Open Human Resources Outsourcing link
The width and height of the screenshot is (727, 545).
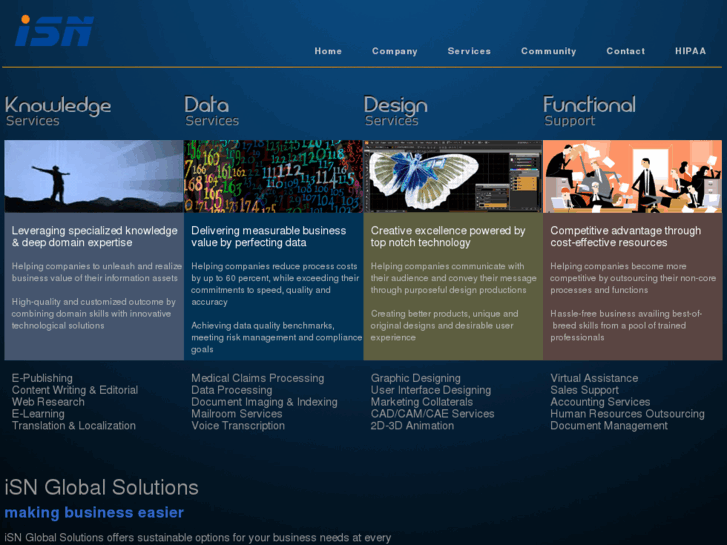coord(627,414)
